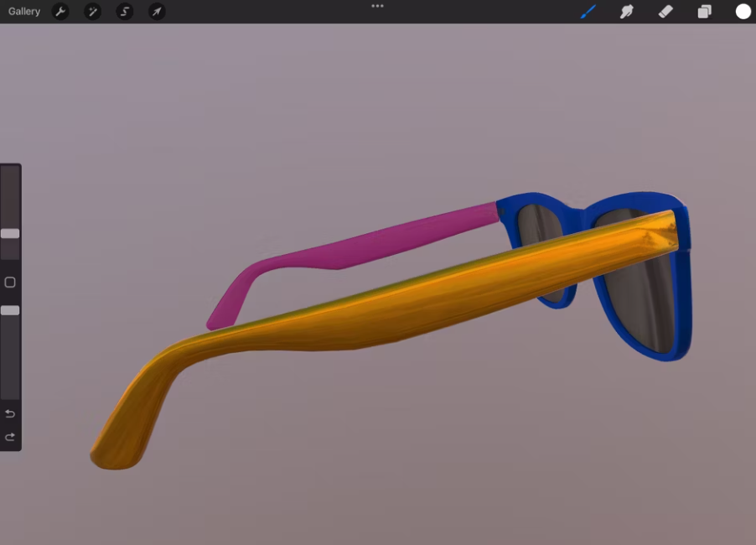This screenshot has width=756, height=545.
Task: Tap the square modify button in sidebar
Action: tap(10, 283)
